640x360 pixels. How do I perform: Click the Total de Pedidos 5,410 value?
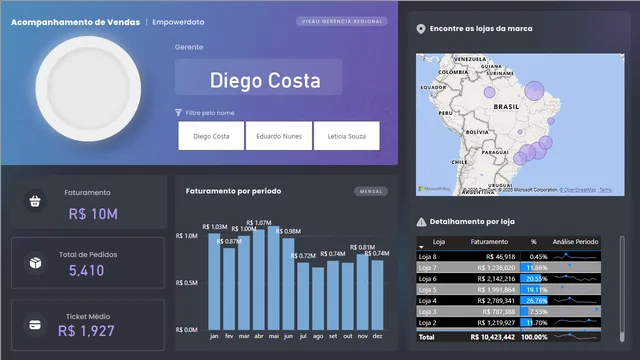tap(87, 270)
